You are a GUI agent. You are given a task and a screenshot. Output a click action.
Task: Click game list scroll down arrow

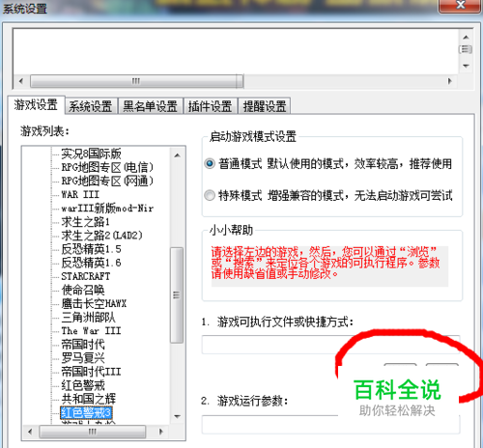[x=177, y=416]
